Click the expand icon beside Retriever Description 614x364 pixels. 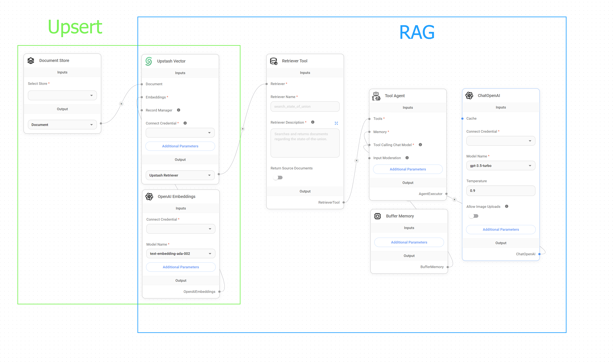pos(336,123)
